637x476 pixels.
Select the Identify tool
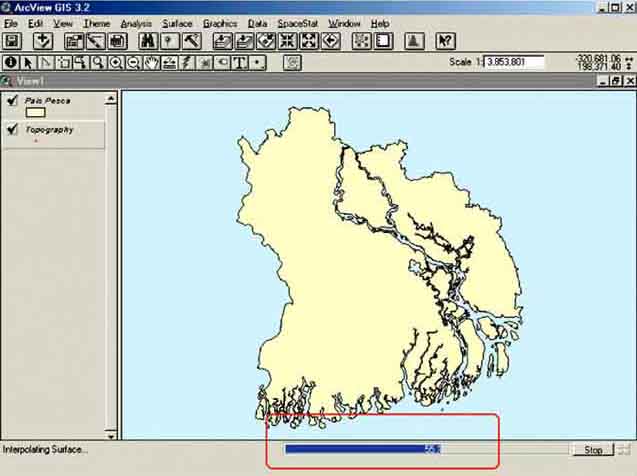[11, 62]
